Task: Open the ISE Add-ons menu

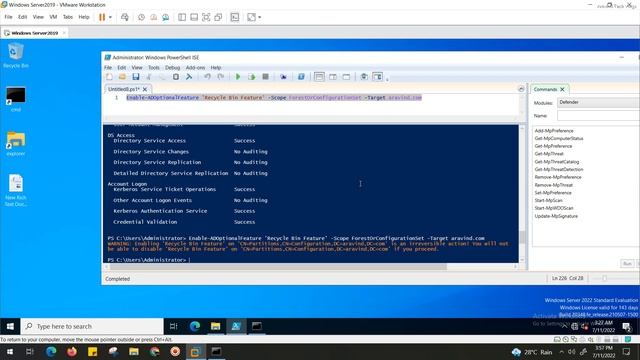Action: coord(196,67)
